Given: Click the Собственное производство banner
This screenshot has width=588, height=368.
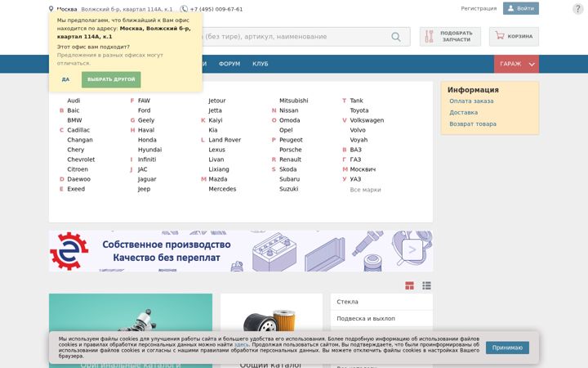Looking at the screenshot, I should (241, 251).
